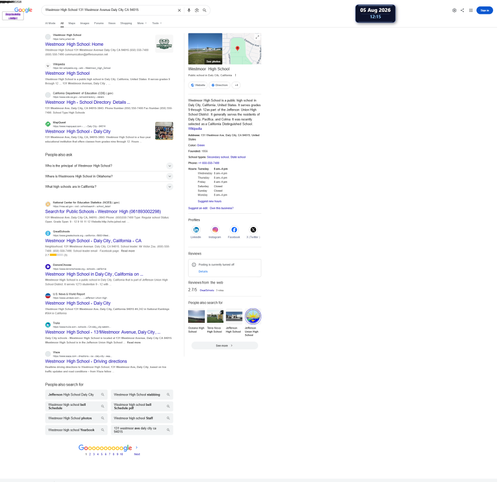Expand the +4 actions chip
Image resolution: width=500 pixels, height=482 pixels.
236,85
